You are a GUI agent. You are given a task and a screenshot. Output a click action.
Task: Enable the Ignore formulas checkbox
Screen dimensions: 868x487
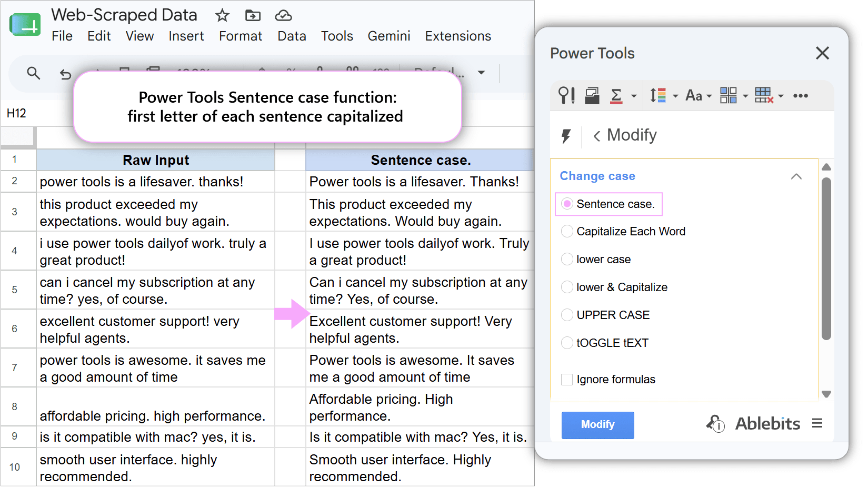tap(567, 380)
